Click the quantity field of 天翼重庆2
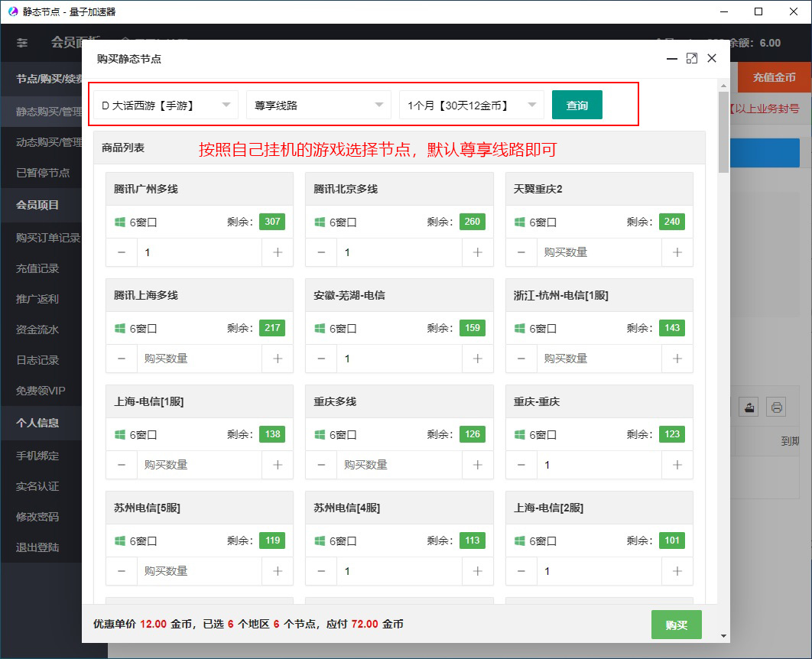The image size is (812, 659). click(x=599, y=252)
